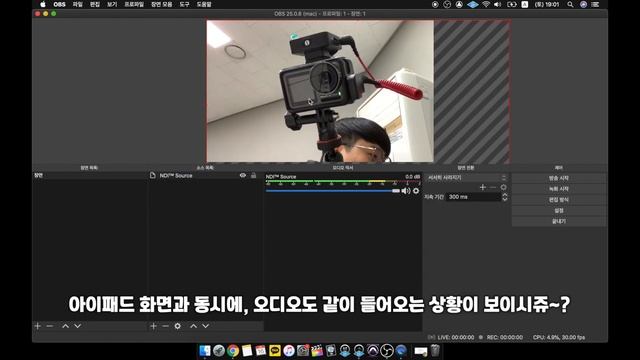This screenshot has width=640, height=360.
Task: Move the scene down with arrow
Action: point(78,326)
